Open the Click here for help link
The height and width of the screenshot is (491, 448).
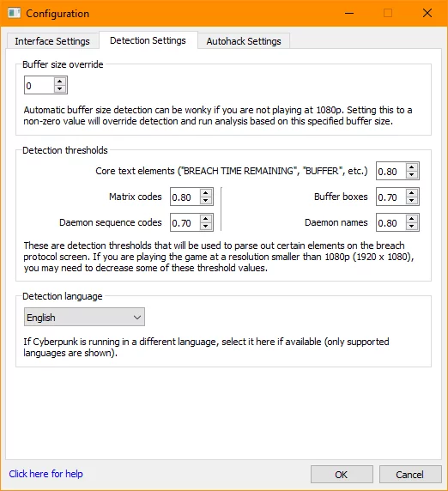[46, 474]
